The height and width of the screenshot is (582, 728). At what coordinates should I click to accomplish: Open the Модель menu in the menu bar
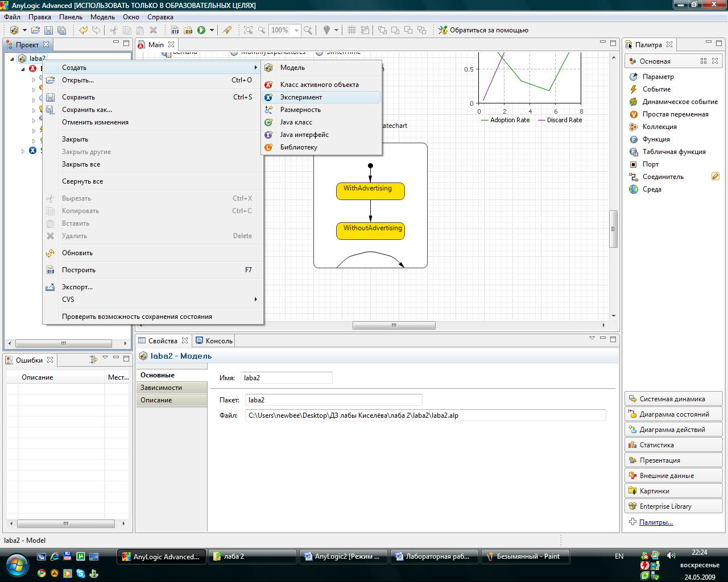(102, 17)
